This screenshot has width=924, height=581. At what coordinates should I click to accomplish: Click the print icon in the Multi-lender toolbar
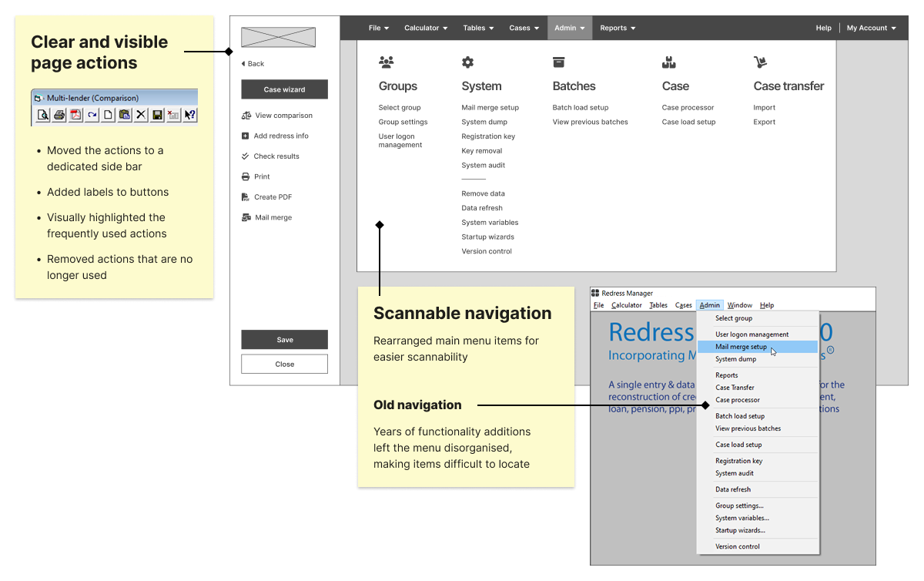pyautogui.click(x=59, y=115)
